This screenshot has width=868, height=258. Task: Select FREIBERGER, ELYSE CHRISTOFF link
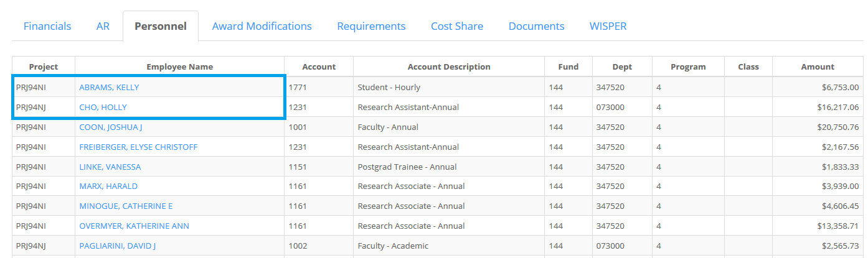pos(138,147)
